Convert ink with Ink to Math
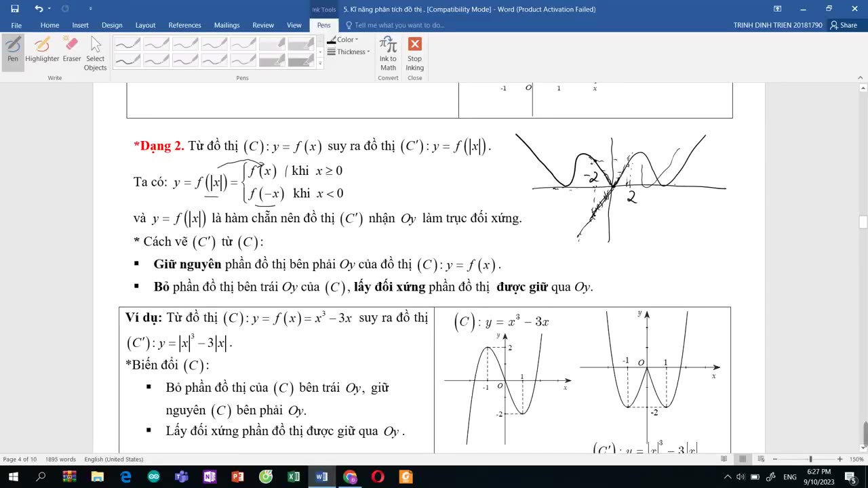 pyautogui.click(x=388, y=54)
